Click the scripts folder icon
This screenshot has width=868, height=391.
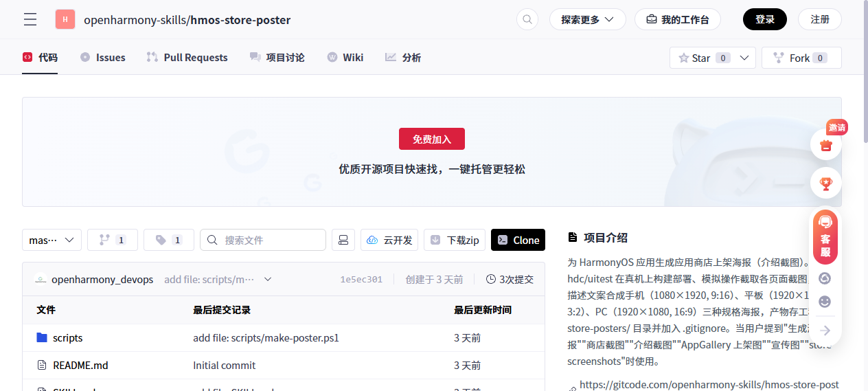pyautogui.click(x=42, y=337)
